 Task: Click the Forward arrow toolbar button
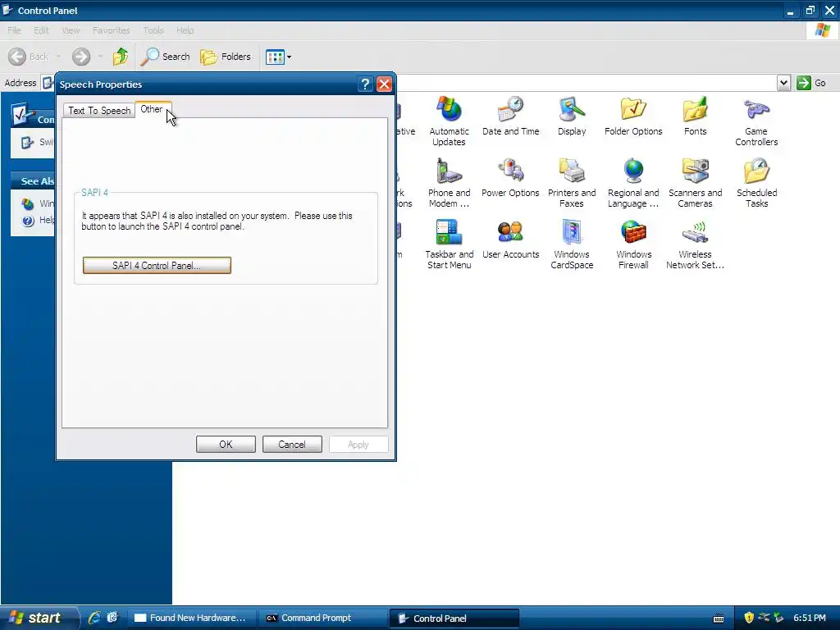[81, 57]
